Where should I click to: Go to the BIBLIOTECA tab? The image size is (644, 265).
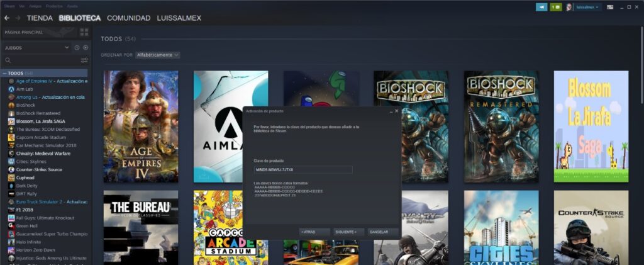80,18
